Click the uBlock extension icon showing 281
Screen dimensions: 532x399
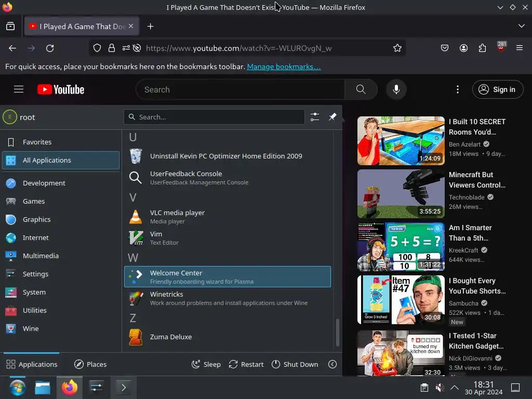pos(501,47)
